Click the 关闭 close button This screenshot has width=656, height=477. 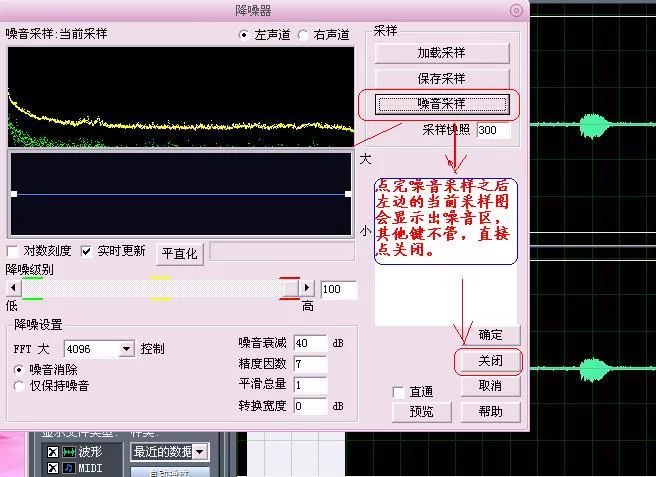(x=490, y=360)
